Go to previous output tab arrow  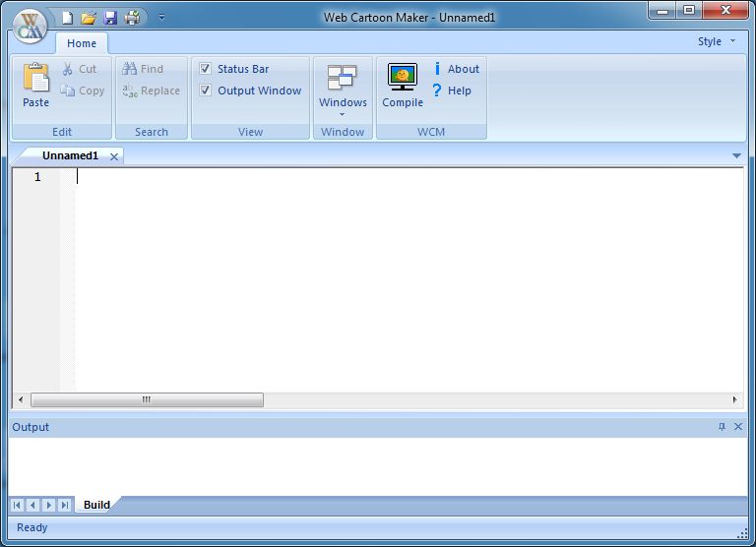[32, 505]
